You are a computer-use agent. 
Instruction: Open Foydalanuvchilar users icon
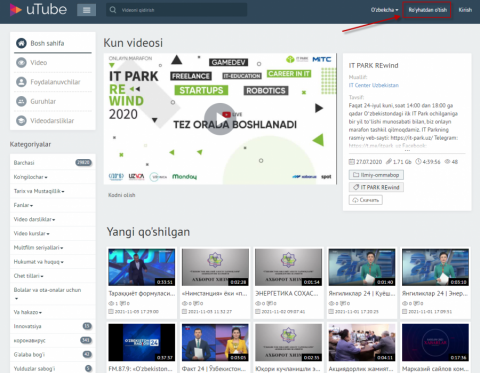point(21,82)
